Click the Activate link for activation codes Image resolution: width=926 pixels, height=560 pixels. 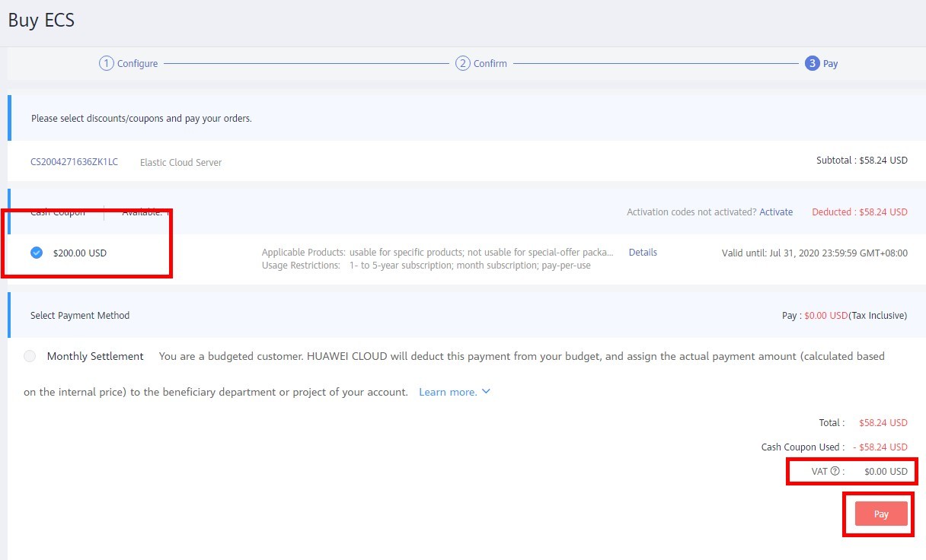[x=775, y=212]
